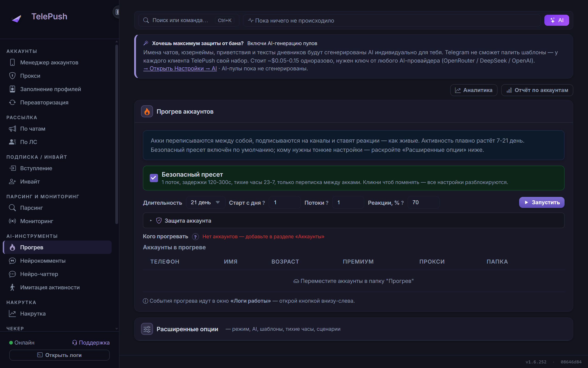Go to the Прокси section
This screenshot has height=368, width=588.
click(x=57, y=76)
